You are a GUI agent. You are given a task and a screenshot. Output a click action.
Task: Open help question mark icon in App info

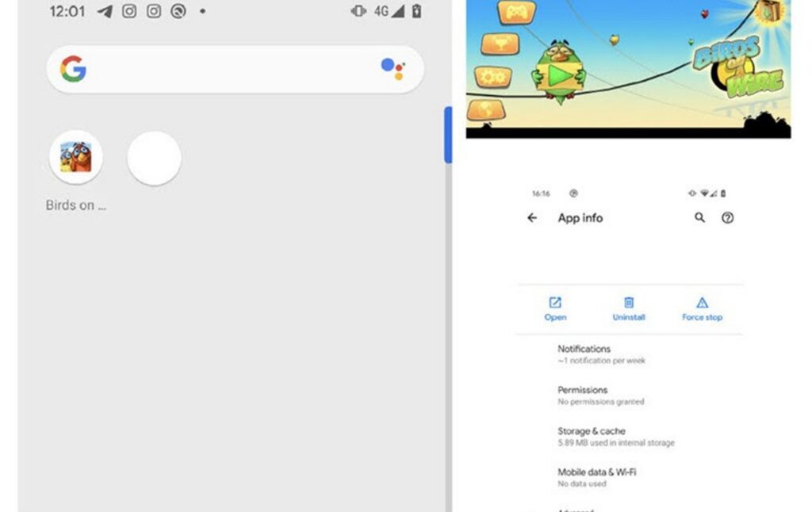pos(728,218)
